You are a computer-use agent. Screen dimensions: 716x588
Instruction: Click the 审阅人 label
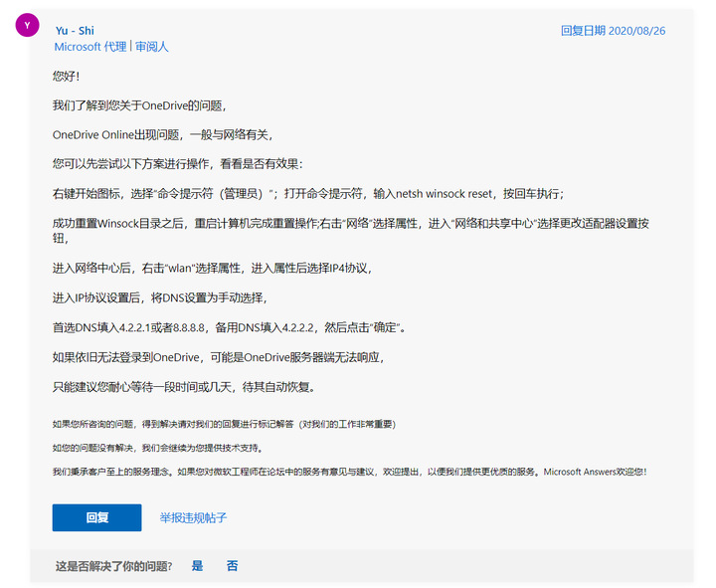[151, 47]
